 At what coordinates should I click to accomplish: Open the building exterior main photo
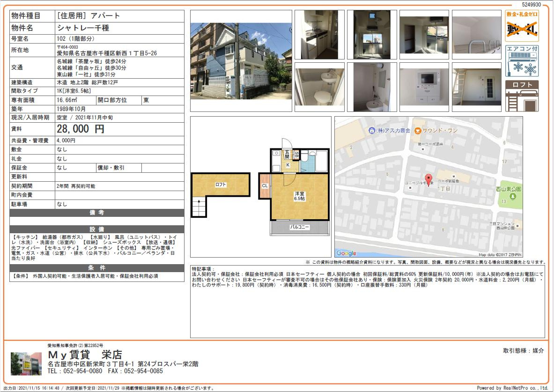point(241,61)
